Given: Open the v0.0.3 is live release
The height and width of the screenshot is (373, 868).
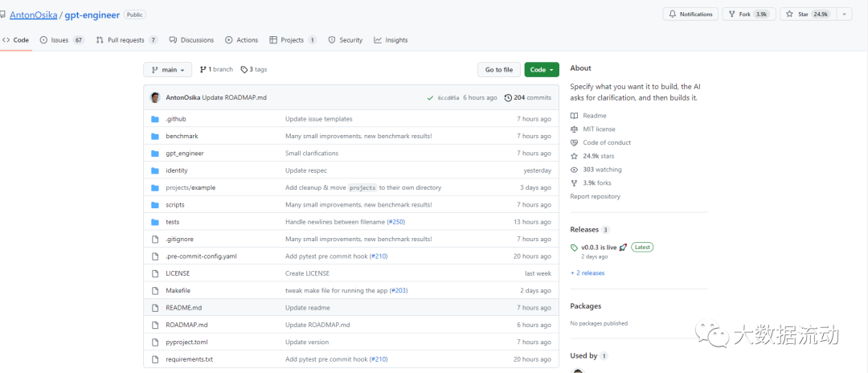Looking at the screenshot, I should (x=599, y=248).
